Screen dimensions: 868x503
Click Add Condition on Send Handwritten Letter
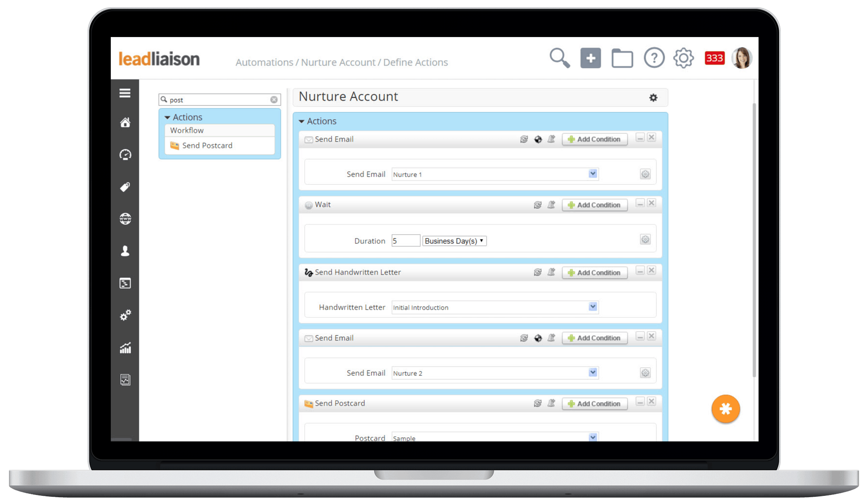coord(595,273)
